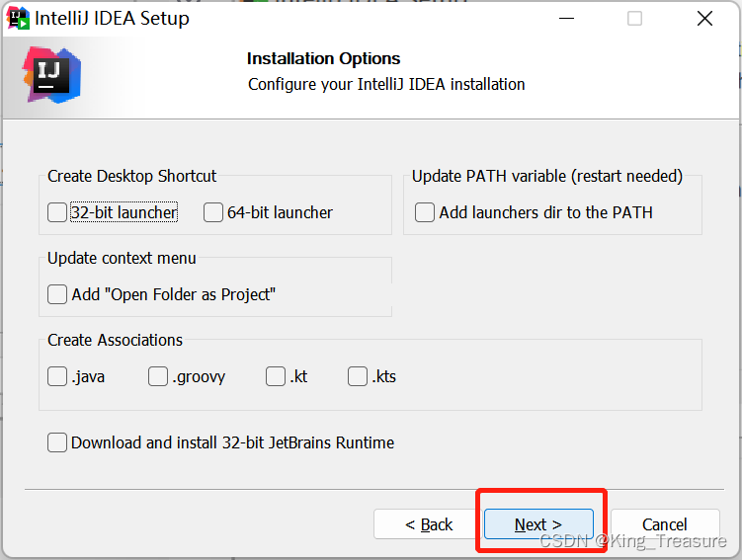Click the IntelliJ IDEA title bar icon
This screenshot has width=742, height=560.
pyautogui.click(x=18, y=18)
